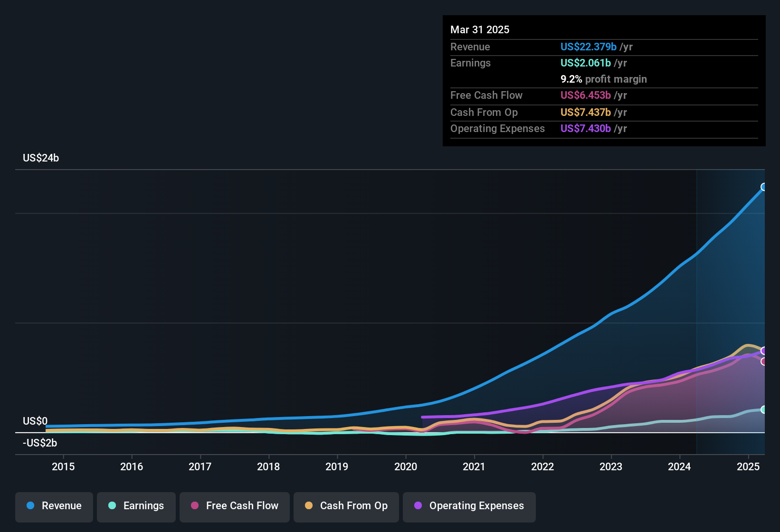Click the Earnings row label in tooltip
The image size is (780, 532).
coord(470,63)
